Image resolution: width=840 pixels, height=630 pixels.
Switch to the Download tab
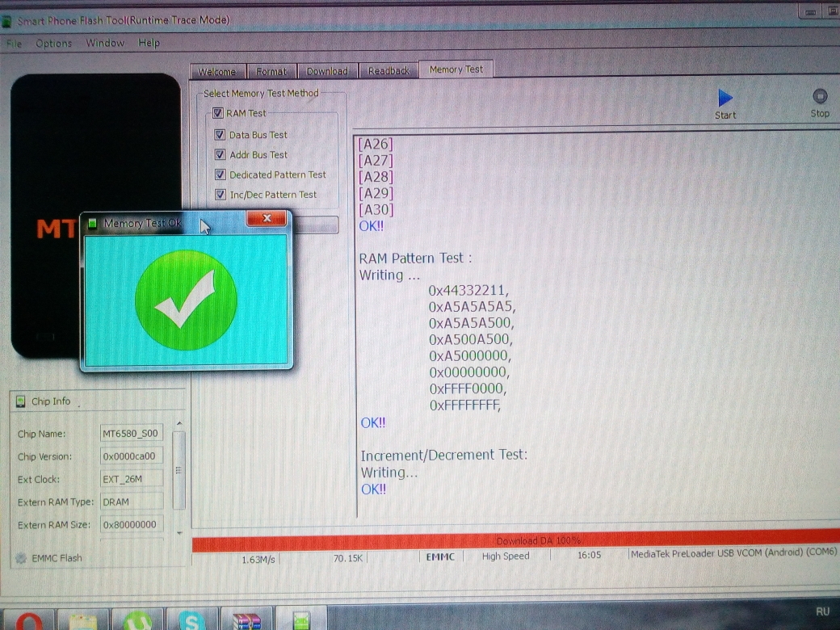click(327, 71)
